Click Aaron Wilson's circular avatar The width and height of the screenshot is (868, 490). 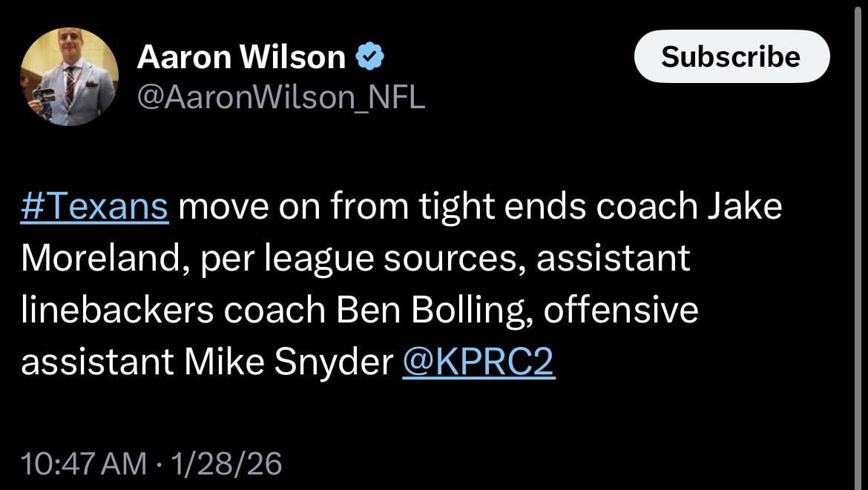point(68,74)
